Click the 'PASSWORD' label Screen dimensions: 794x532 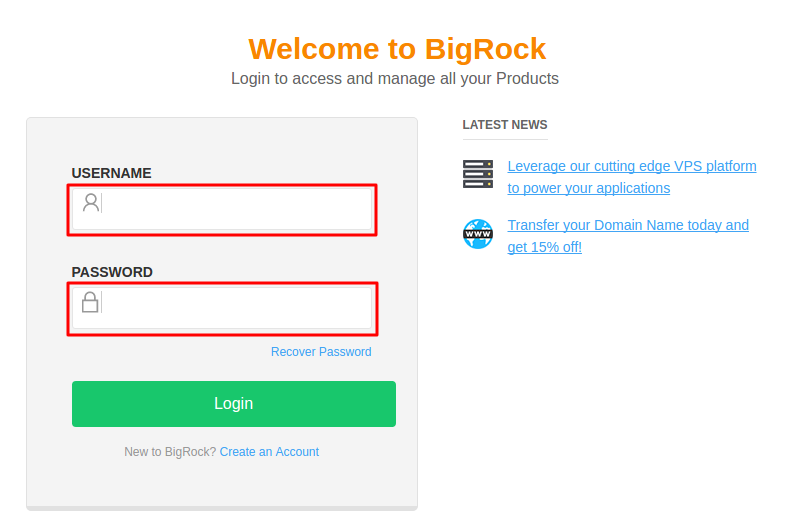(112, 272)
